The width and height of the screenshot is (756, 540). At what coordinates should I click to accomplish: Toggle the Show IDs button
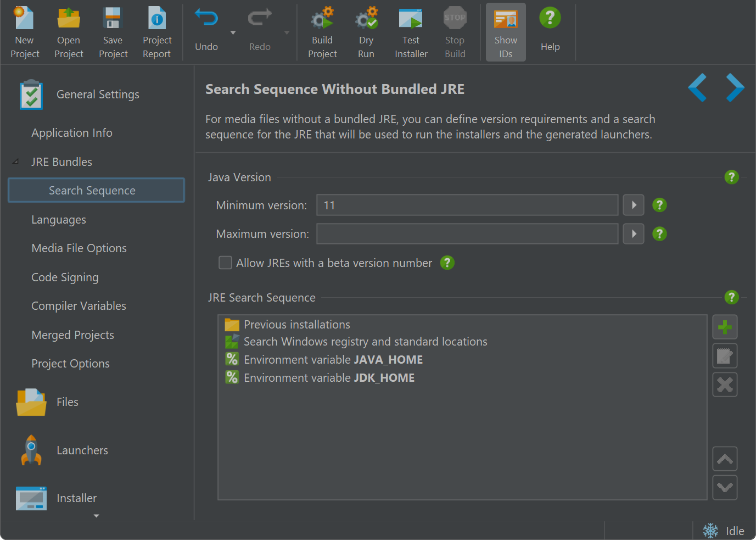tap(506, 32)
